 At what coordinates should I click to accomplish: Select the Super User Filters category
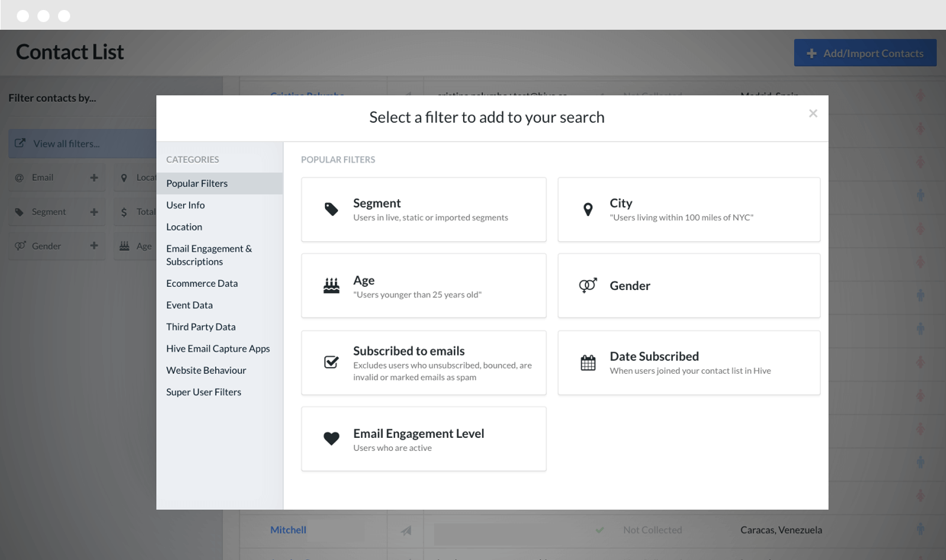click(204, 392)
